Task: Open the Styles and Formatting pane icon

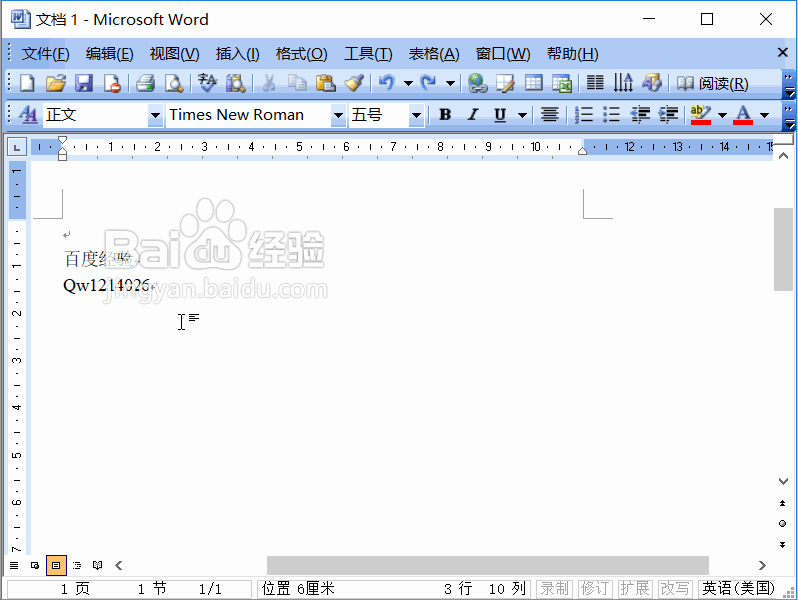Action: 27,115
